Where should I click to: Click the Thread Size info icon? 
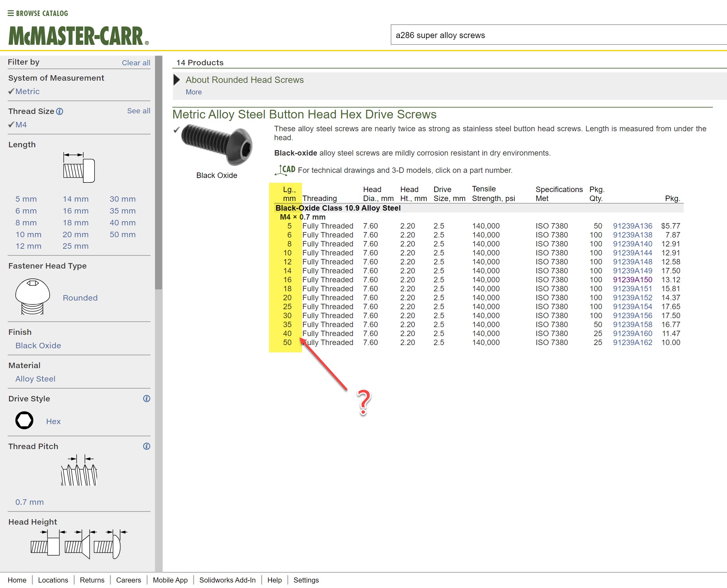pyautogui.click(x=60, y=111)
